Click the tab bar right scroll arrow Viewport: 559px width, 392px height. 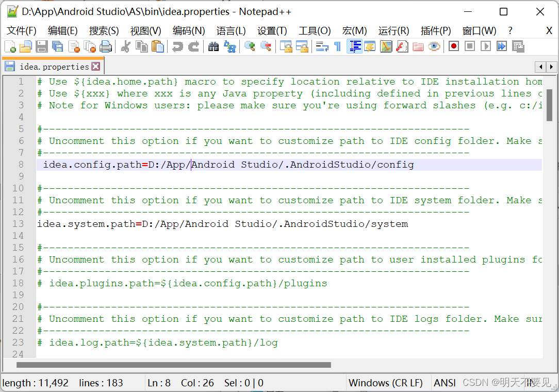pyautogui.click(x=551, y=67)
